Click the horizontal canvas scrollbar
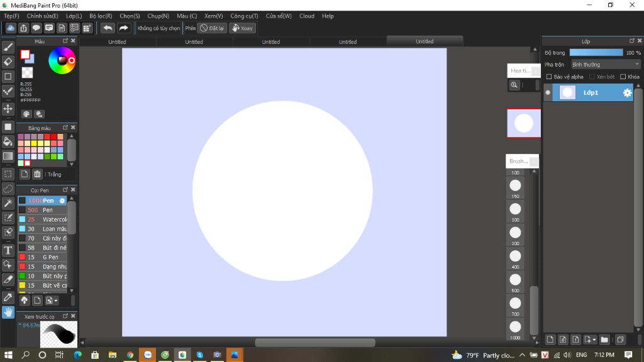 pos(315,343)
